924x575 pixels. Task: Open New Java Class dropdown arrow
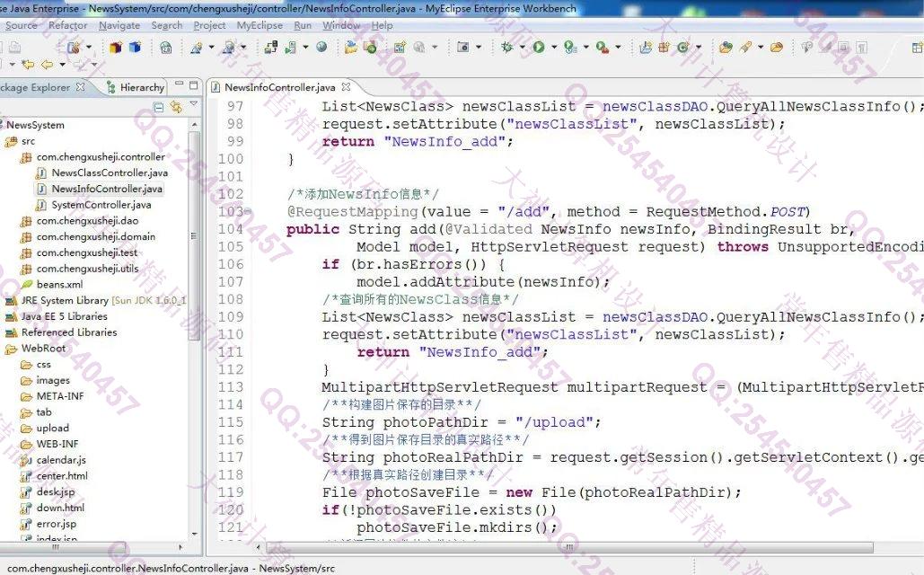coord(699,48)
